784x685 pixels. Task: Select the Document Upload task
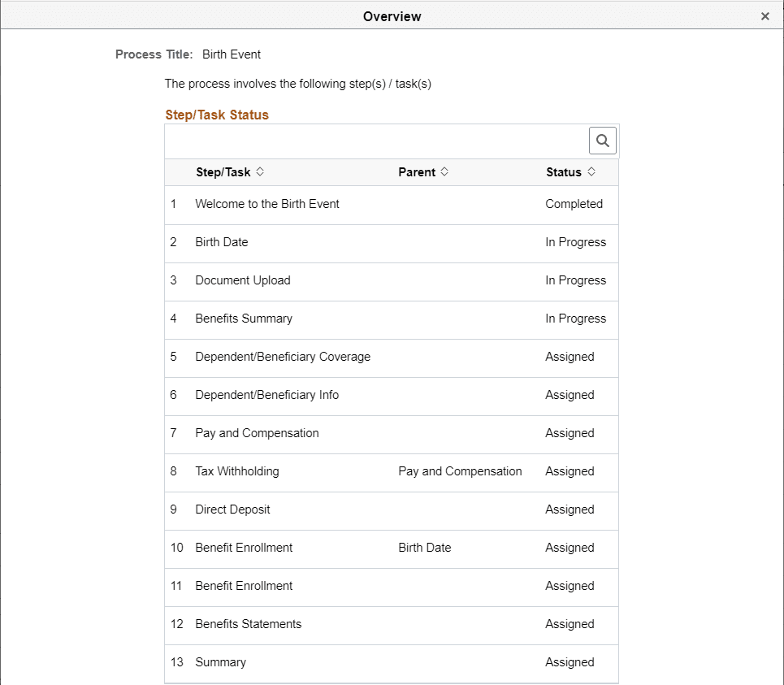pyautogui.click(x=242, y=280)
